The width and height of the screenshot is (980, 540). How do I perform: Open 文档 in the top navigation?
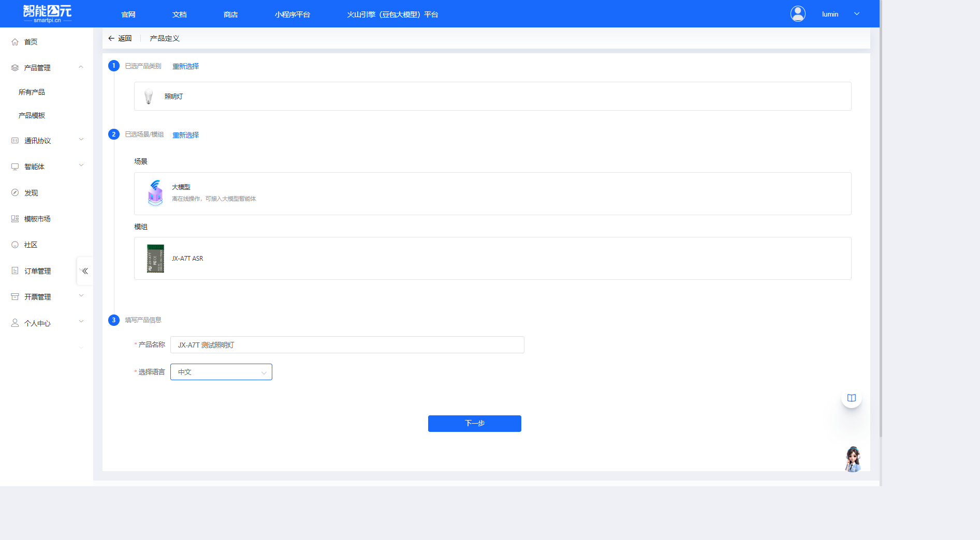(x=180, y=14)
